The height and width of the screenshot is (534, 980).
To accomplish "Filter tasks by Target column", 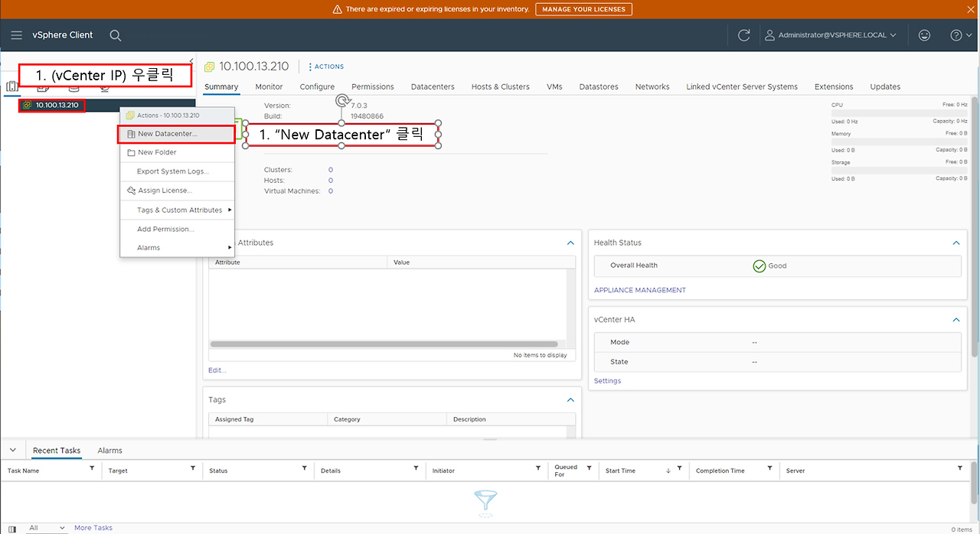I will point(193,467).
